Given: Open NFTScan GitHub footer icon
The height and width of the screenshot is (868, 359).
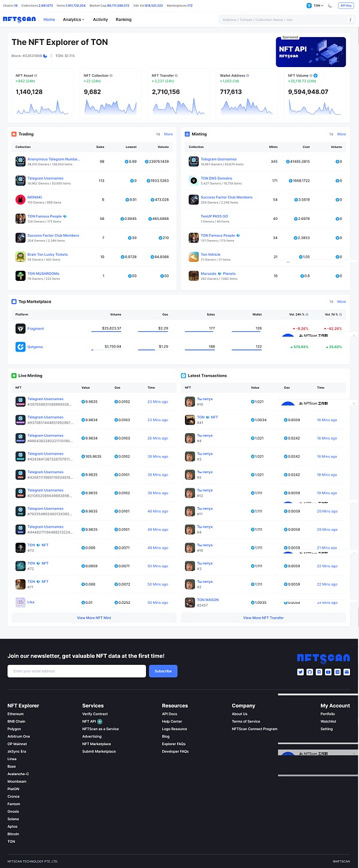Looking at the screenshot, I should tap(310, 672).
